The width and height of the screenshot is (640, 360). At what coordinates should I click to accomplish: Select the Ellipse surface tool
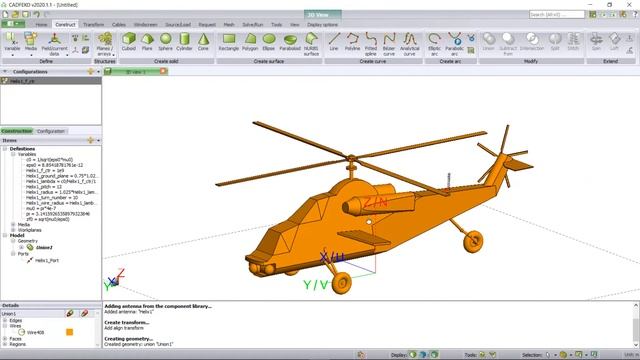(269, 42)
